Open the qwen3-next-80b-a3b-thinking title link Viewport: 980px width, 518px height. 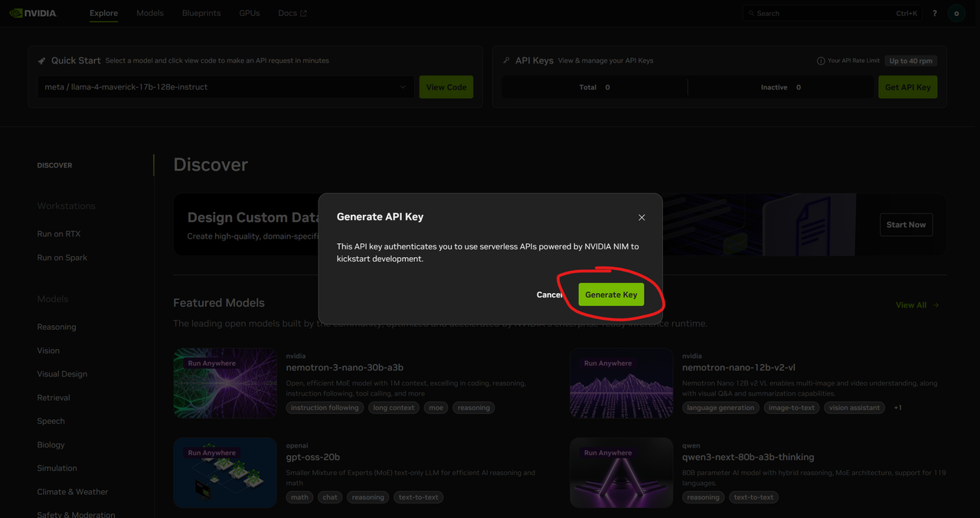[748, 457]
